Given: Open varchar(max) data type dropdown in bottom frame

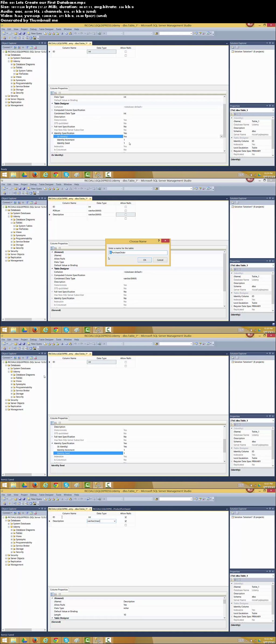Looking at the screenshot, I should pyautogui.click(x=115, y=521).
